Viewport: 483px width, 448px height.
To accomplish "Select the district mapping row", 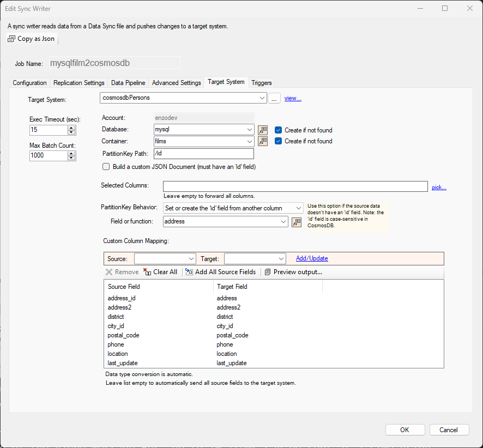I will pyautogui.click(x=274, y=317).
